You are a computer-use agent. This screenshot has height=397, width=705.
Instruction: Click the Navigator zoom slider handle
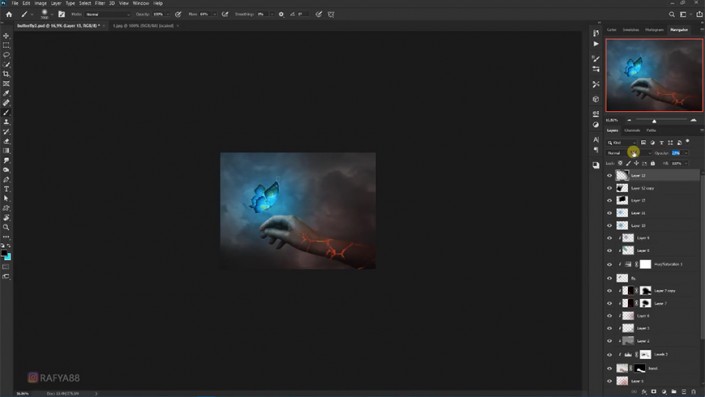(654, 121)
